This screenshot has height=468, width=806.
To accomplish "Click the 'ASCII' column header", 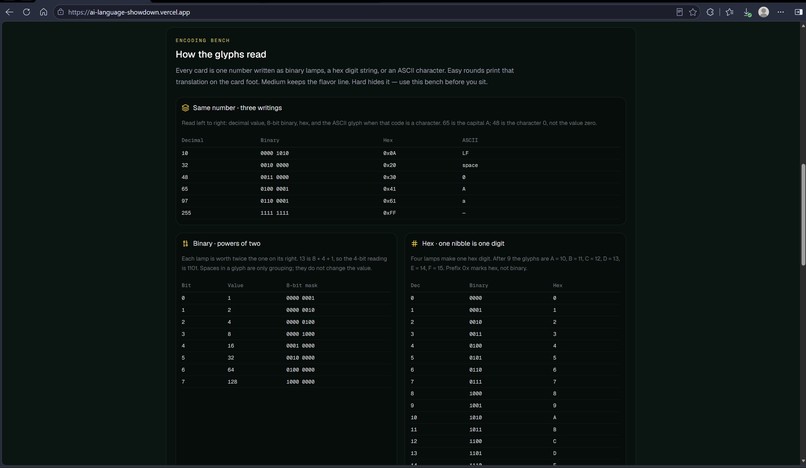I will (x=470, y=140).
